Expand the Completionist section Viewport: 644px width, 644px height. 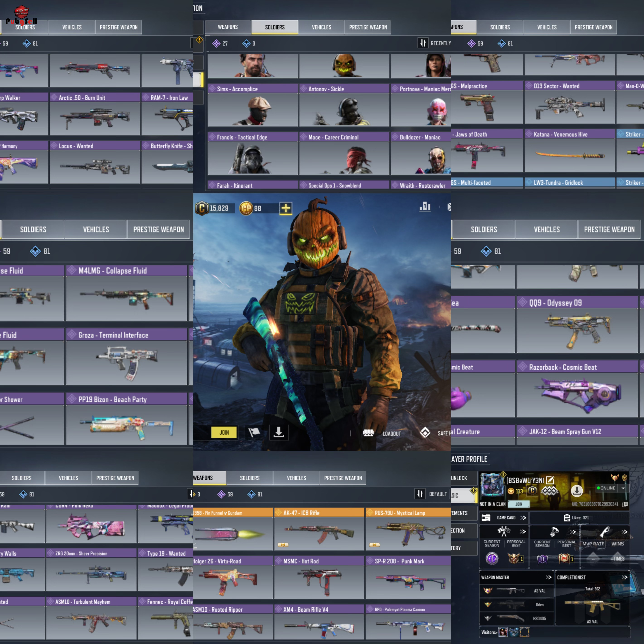click(x=624, y=577)
